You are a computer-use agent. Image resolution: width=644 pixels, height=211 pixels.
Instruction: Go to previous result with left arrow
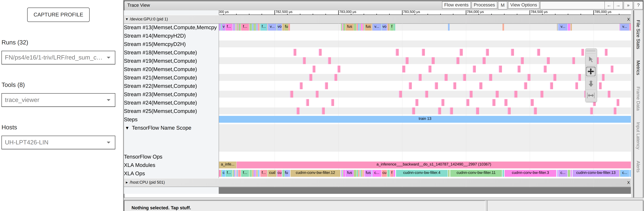[609, 5]
